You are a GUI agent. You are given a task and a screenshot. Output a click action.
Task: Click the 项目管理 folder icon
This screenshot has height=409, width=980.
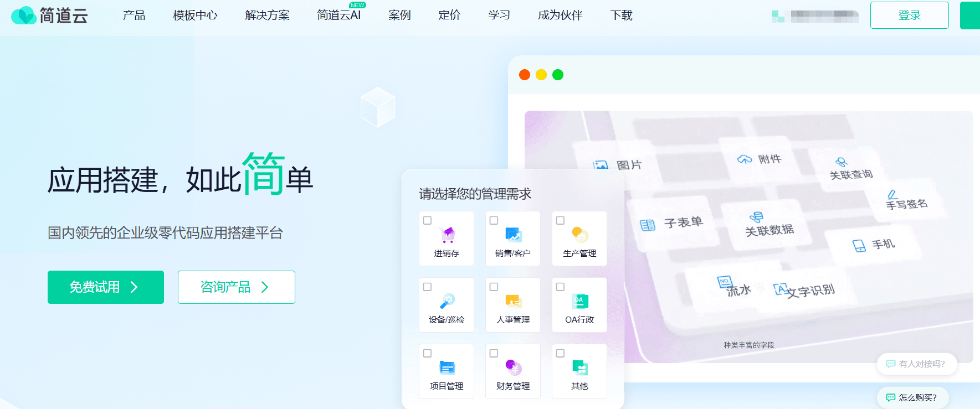447,367
